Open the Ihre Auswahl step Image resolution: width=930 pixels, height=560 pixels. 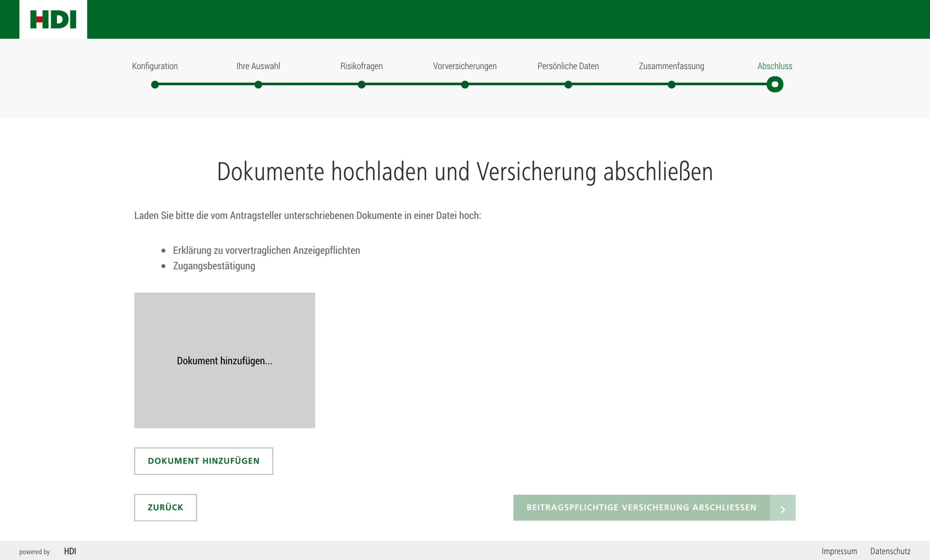pyautogui.click(x=258, y=66)
